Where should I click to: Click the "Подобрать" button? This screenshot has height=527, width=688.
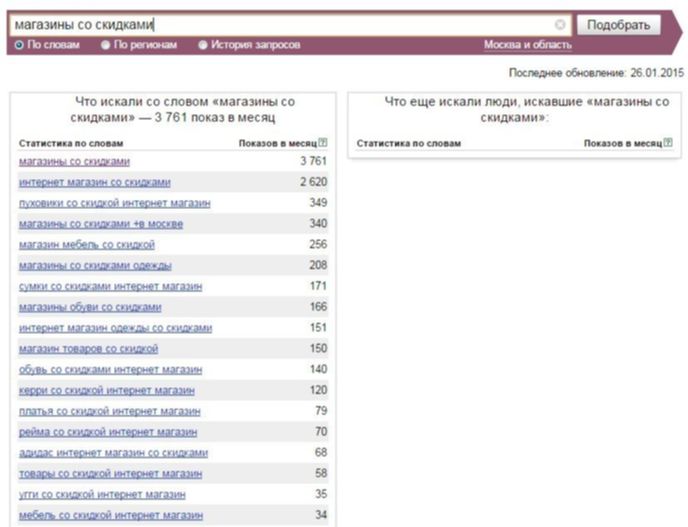tap(618, 25)
